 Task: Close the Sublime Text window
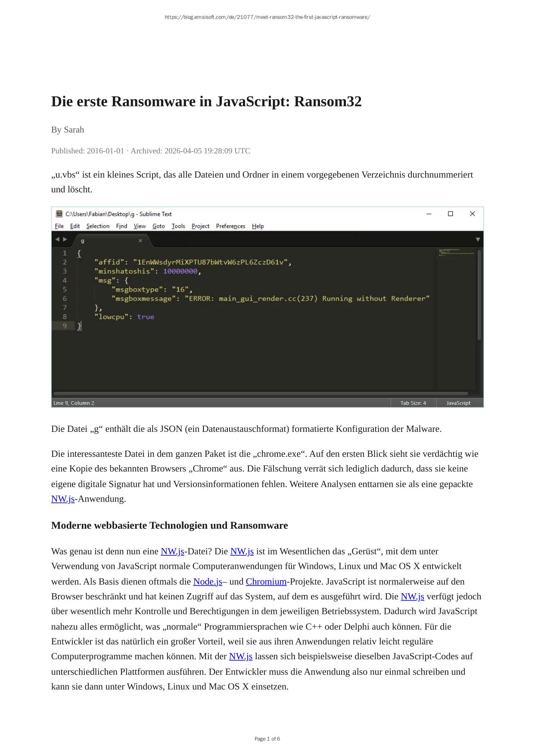point(472,214)
